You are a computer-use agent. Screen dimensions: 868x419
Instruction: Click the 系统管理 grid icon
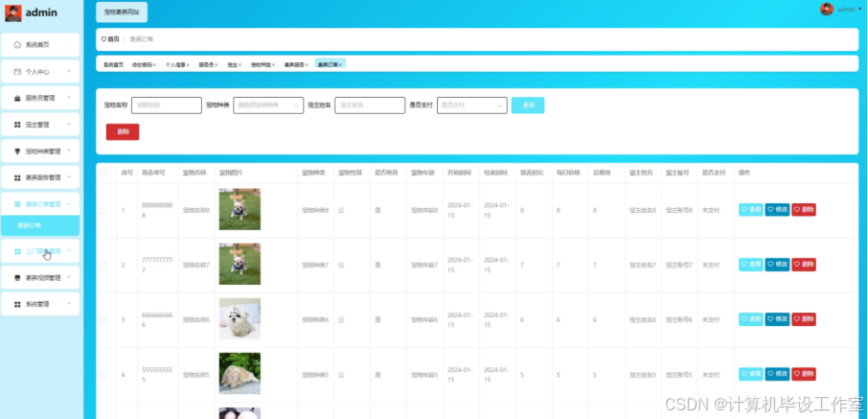point(17,304)
